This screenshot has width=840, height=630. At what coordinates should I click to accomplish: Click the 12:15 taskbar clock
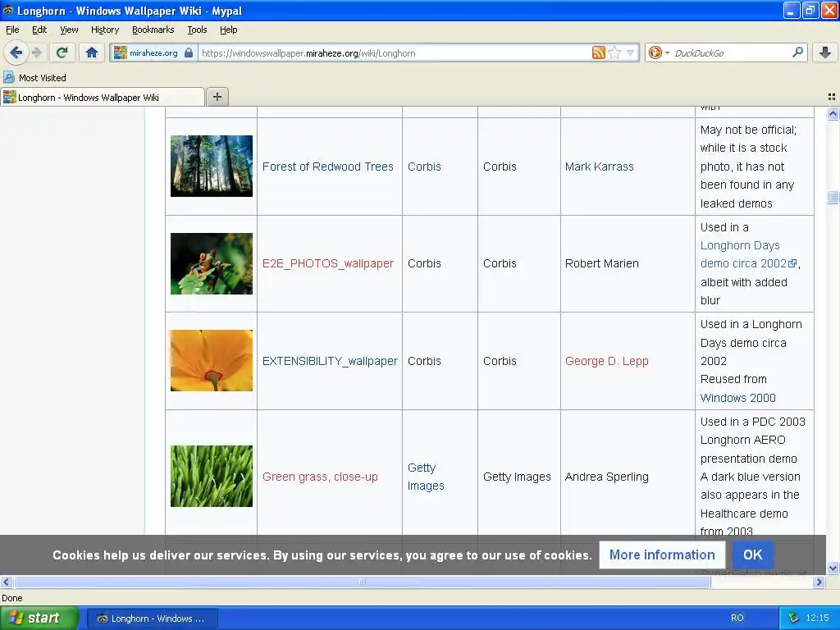pos(817,618)
